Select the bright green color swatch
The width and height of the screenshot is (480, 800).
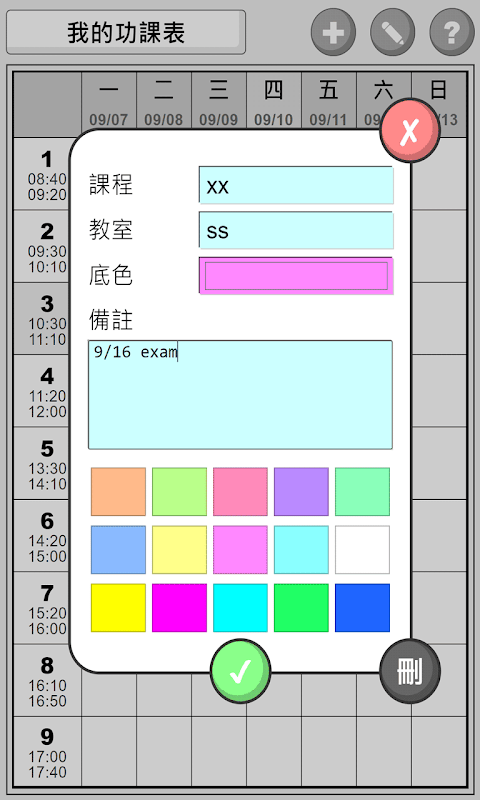click(301, 608)
